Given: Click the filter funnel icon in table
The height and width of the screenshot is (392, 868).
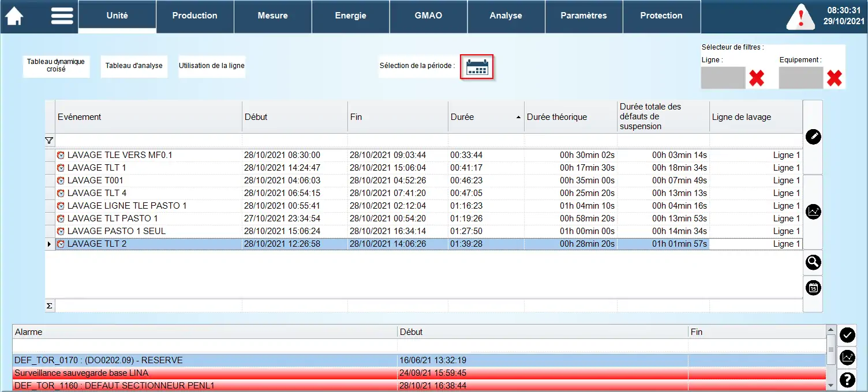Looking at the screenshot, I should [49, 140].
